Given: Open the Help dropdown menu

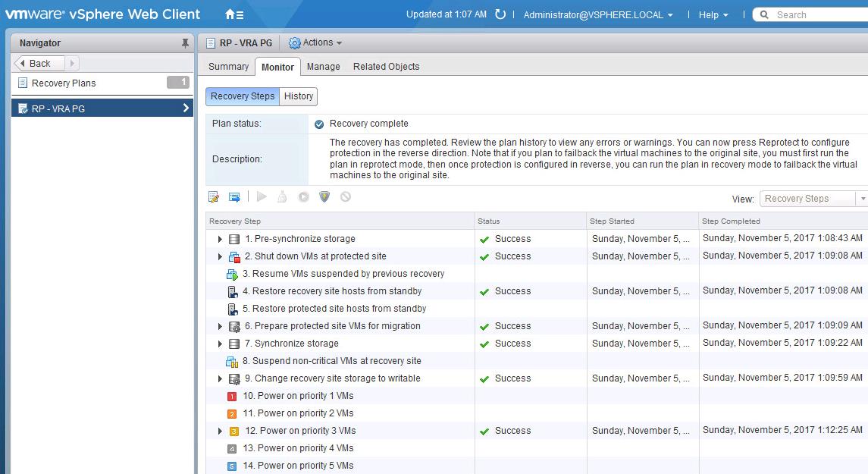Looking at the screenshot, I should click(713, 15).
